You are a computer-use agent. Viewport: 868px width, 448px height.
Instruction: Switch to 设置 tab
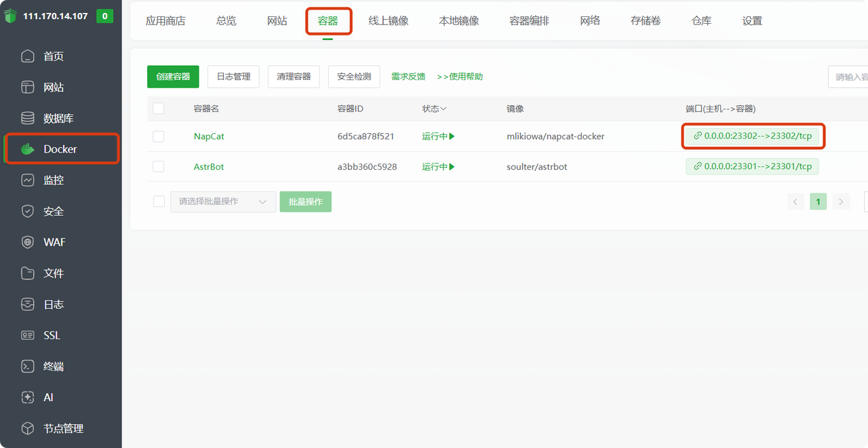coord(752,21)
